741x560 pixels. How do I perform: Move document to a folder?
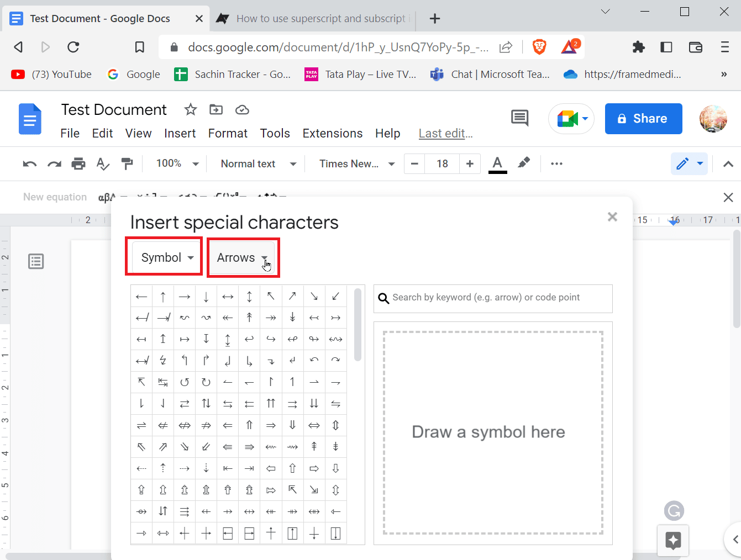tap(216, 109)
